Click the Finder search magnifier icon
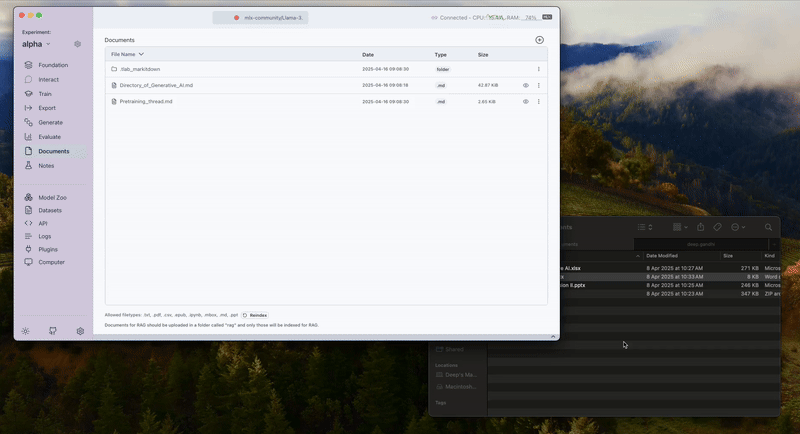The image size is (800, 434). tap(768, 227)
